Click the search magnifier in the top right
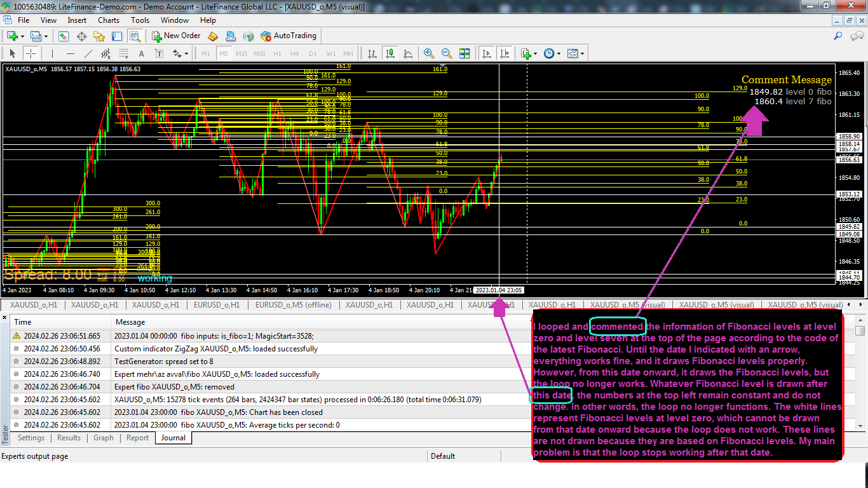 (x=838, y=36)
